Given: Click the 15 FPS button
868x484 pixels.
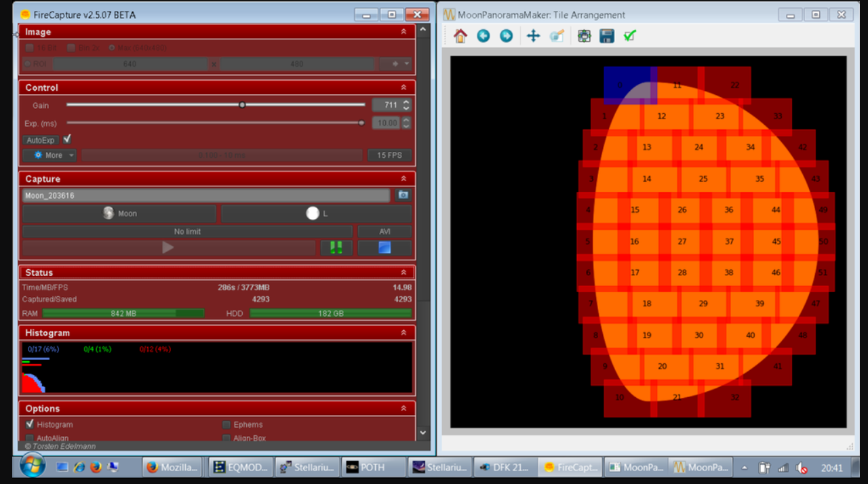Looking at the screenshot, I should tap(389, 155).
